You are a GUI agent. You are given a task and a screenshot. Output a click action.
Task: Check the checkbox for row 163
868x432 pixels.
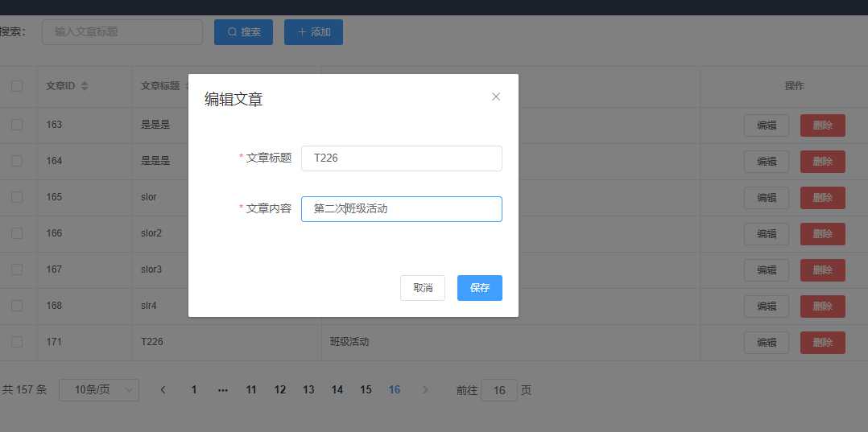[17, 125]
